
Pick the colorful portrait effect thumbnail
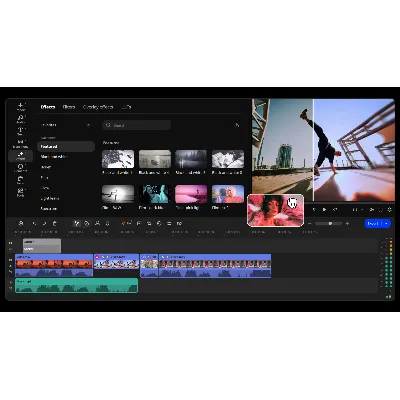(x=228, y=194)
